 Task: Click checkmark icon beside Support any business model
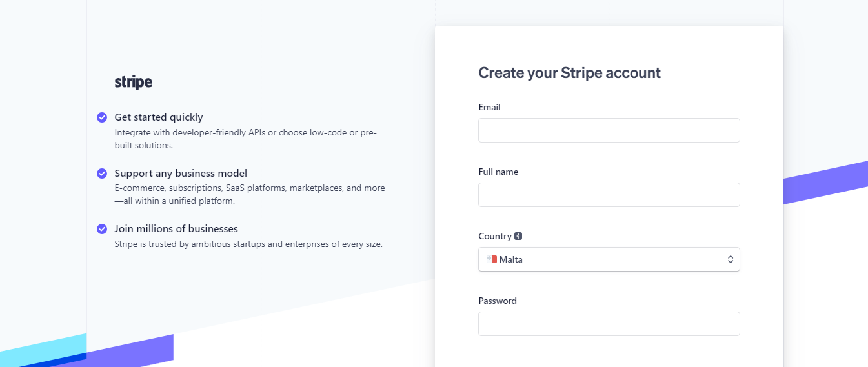[x=102, y=174]
